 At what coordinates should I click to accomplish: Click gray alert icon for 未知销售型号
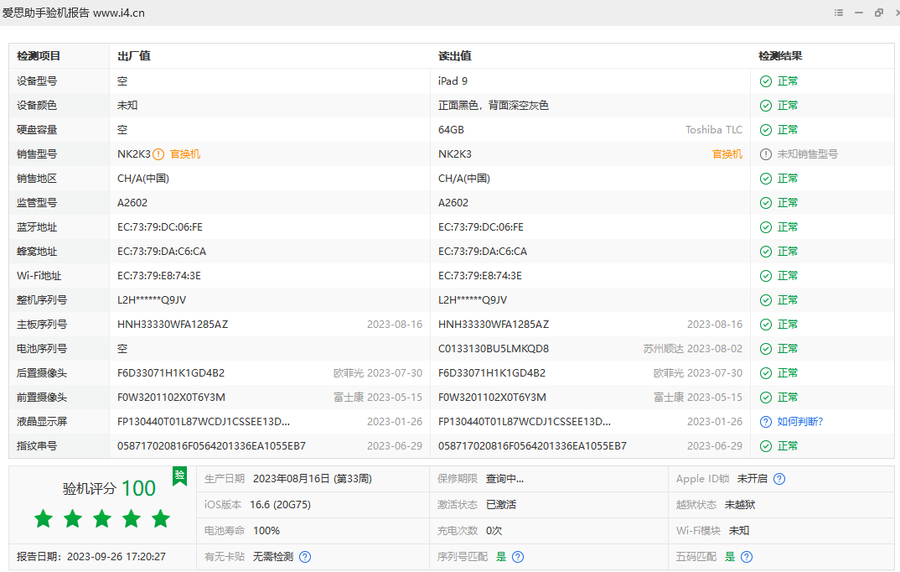766,154
